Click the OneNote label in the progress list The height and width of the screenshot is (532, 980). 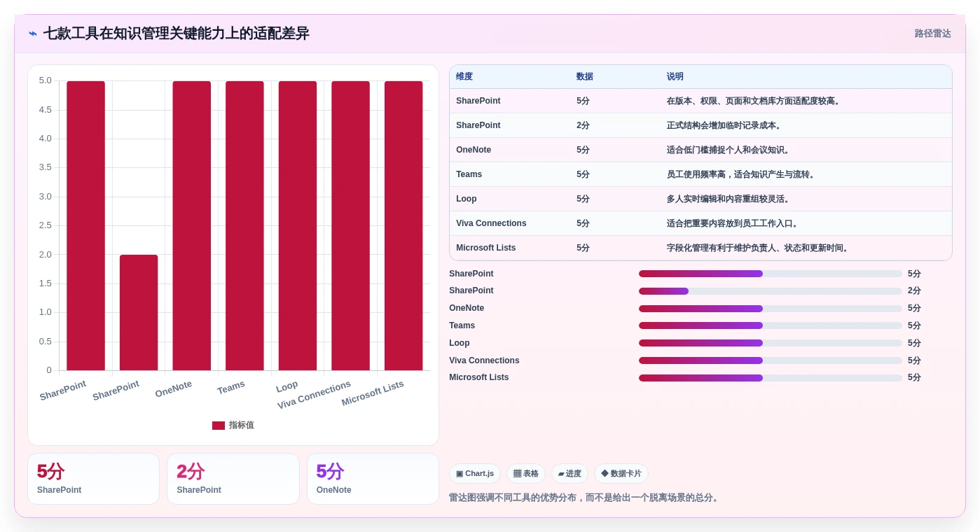tap(467, 308)
